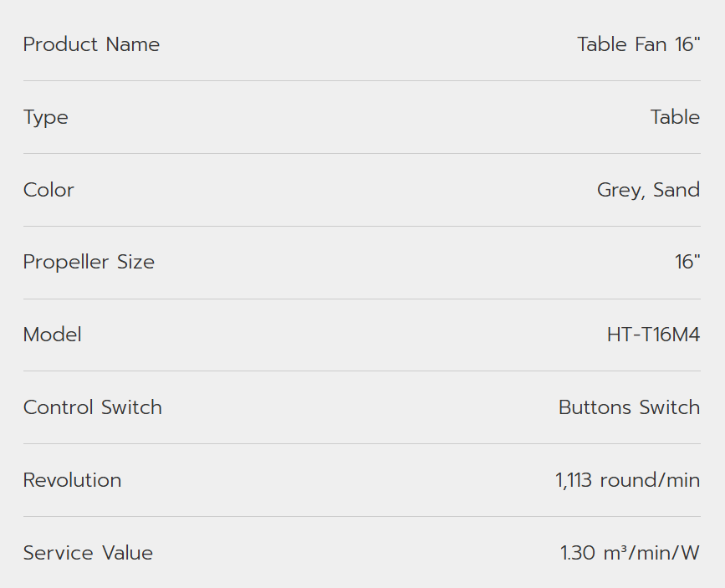
Task: Click the Product Name label
Action: click(x=91, y=44)
